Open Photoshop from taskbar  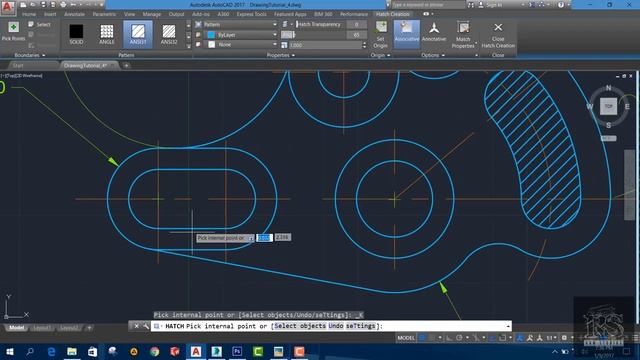click(237, 351)
